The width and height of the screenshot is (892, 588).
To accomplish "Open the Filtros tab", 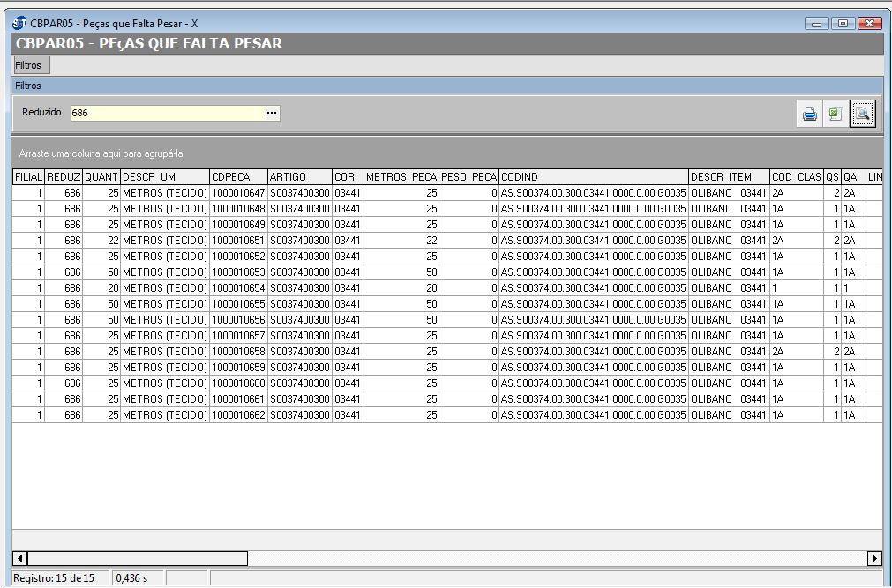I will pyautogui.click(x=28, y=65).
